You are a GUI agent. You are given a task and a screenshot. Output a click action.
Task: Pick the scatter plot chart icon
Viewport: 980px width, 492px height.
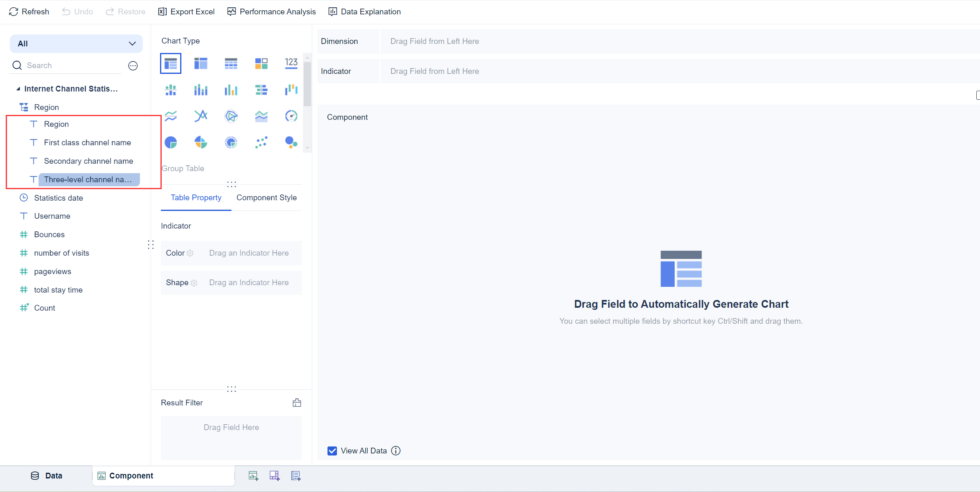click(x=261, y=142)
